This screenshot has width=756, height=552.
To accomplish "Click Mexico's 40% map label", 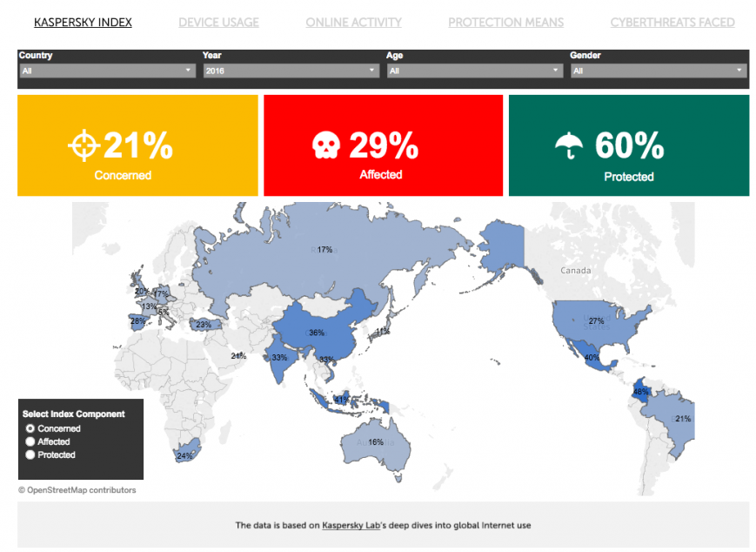I will pyautogui.click(x=592, y=358).
